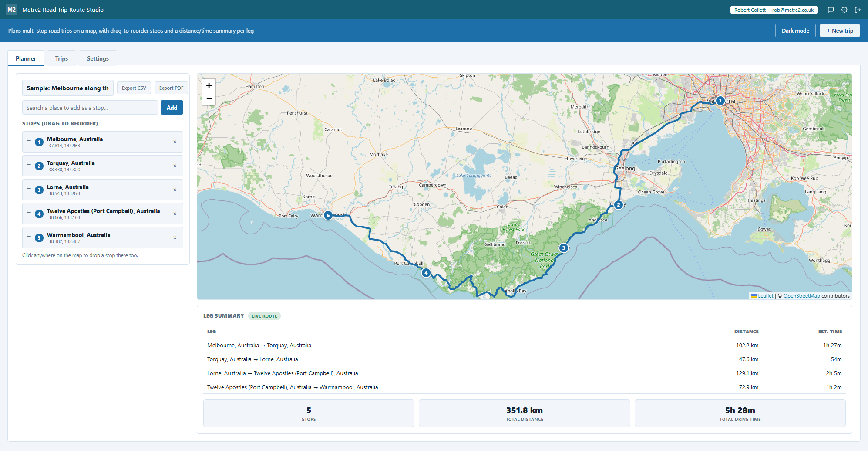Image resolution: width=868 pixels, height=451 pixels.
Task: Click the sign-out icon in header
Action: [858, 10]
